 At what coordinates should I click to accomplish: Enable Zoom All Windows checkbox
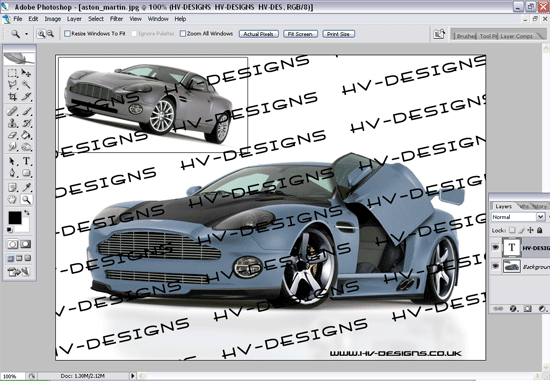click(183, 34)
